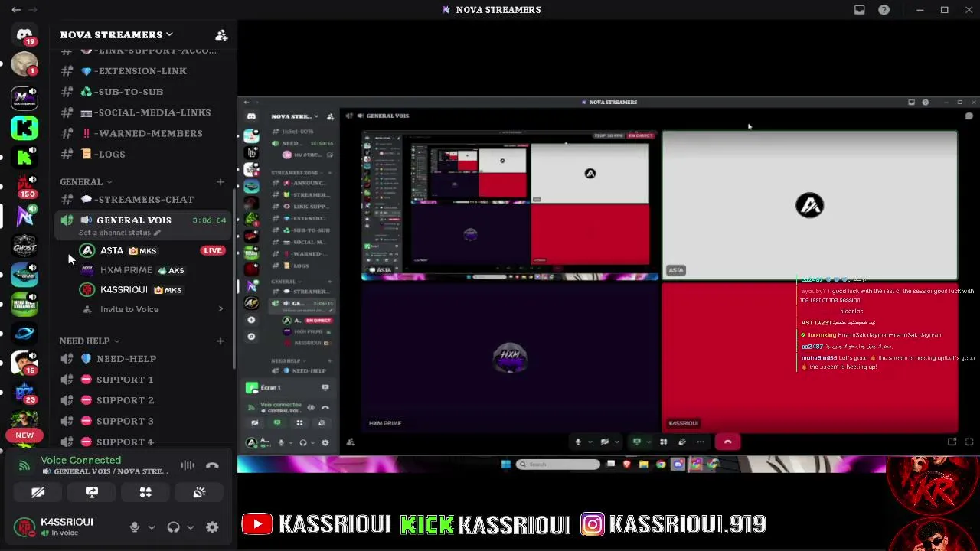
Task: Create channel in NEED HELP category
Action: coord(220,341)
